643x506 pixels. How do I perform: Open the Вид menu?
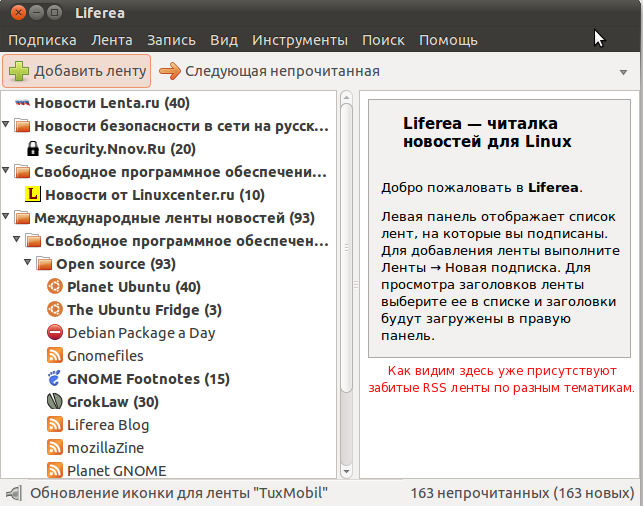pyautogui.click(x=224, y=40)
